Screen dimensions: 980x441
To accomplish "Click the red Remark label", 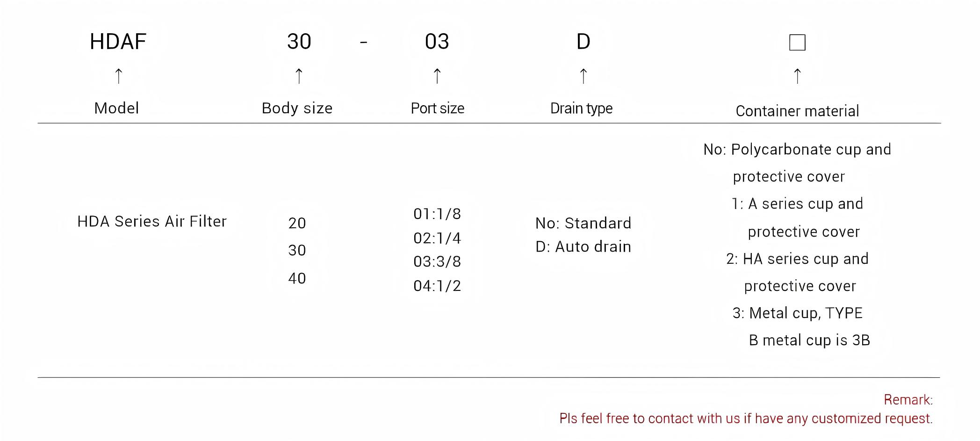I will [908, 400].
